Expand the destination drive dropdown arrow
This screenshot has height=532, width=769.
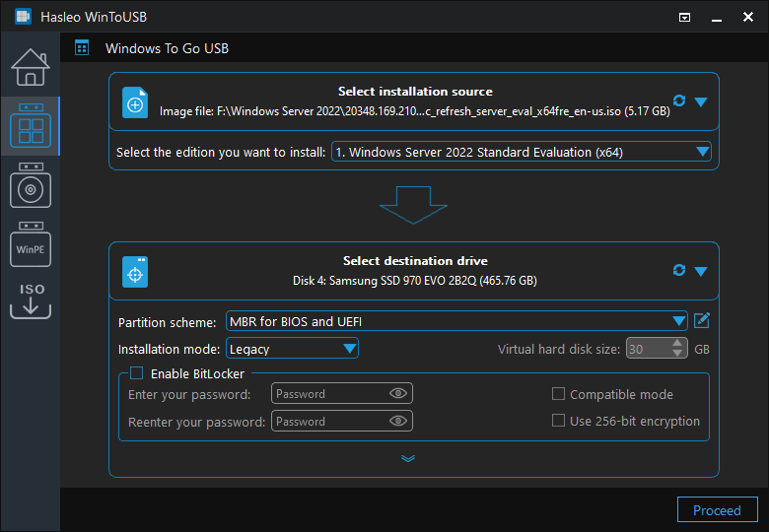coord(701,271)
